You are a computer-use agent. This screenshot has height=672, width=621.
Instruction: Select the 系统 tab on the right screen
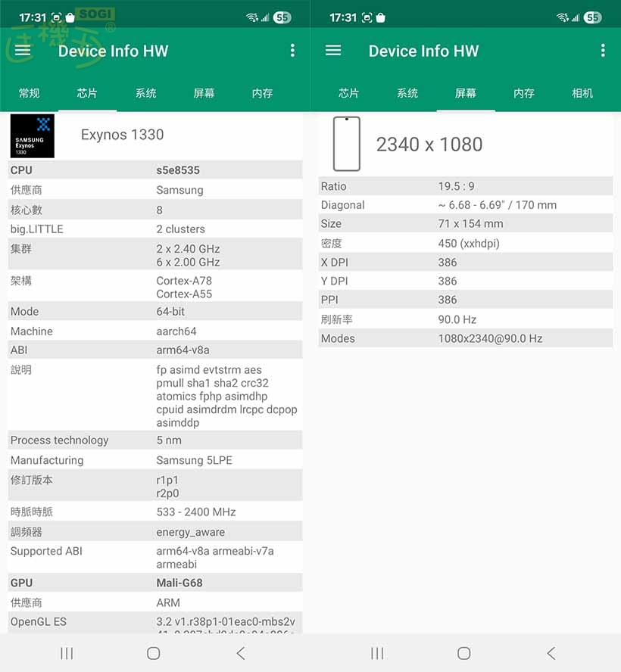tap(407, 93)
